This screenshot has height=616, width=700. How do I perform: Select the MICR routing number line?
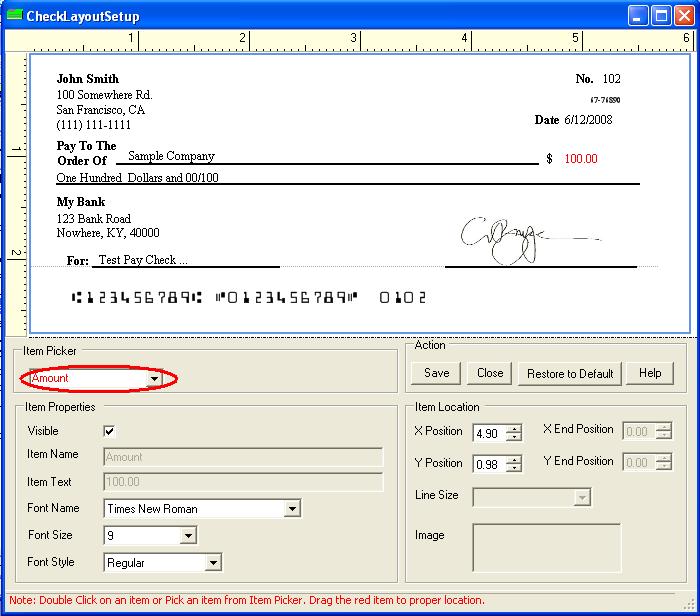137,297
